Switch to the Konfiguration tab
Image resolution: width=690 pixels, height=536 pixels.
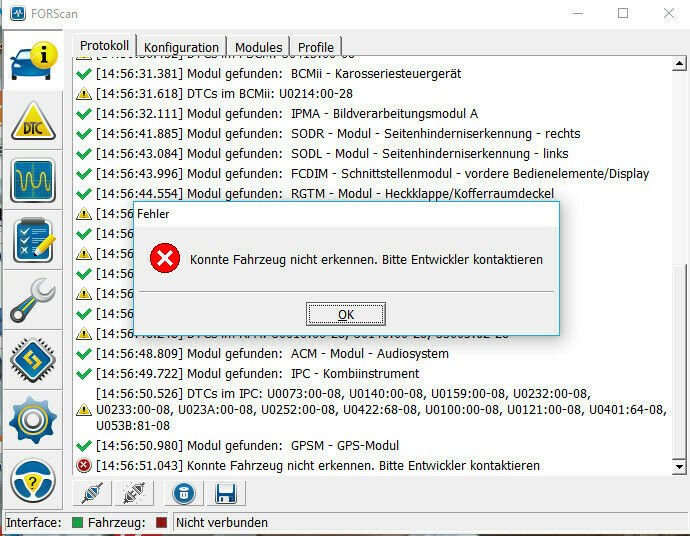(x=181, y=47)
